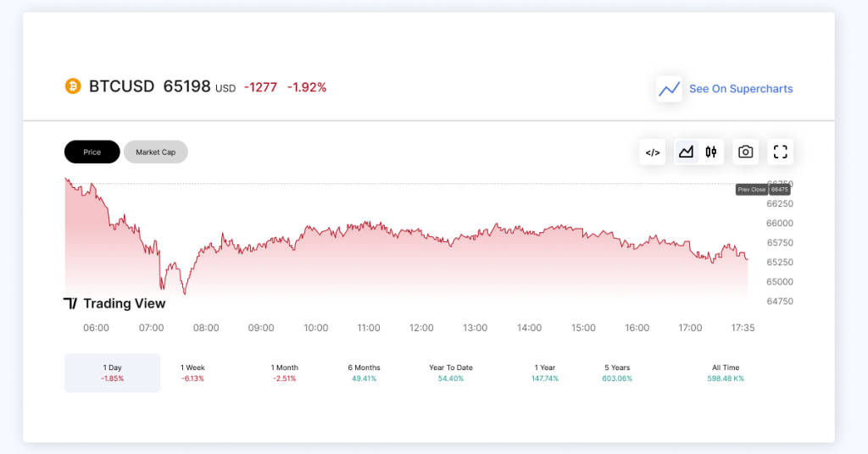Show the All Time range
The image size is (868, 454).
727,373
